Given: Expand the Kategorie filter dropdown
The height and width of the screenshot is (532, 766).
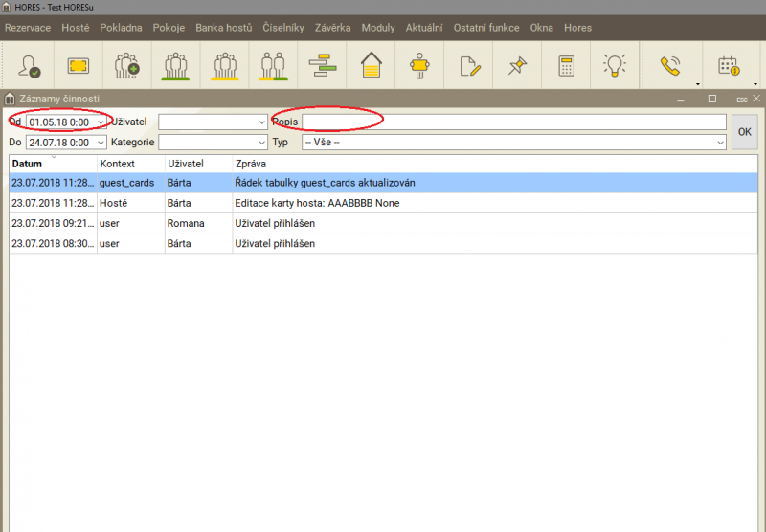Looking at the screenshot, I should tap(262, 143).
